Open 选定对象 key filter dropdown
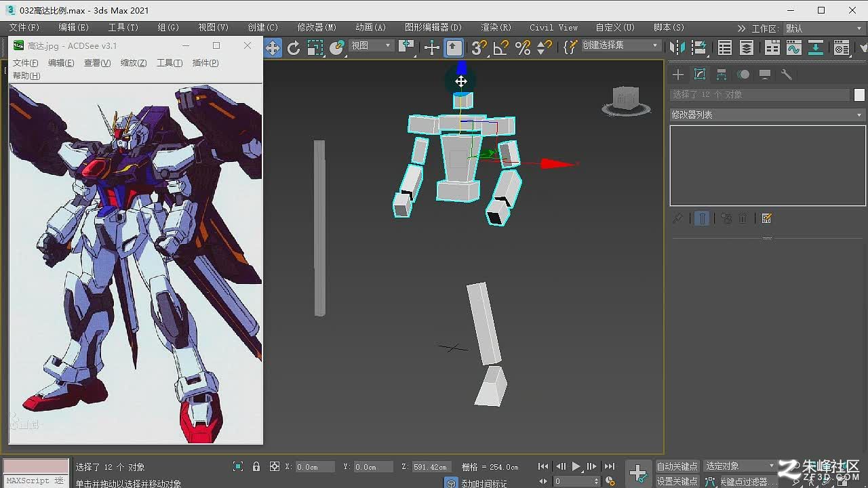 tap(739, 466)
